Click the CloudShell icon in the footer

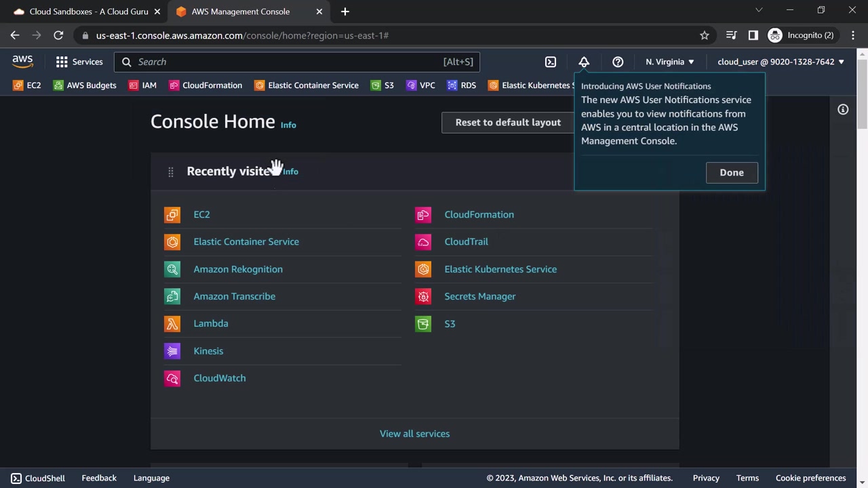[16, 478]
